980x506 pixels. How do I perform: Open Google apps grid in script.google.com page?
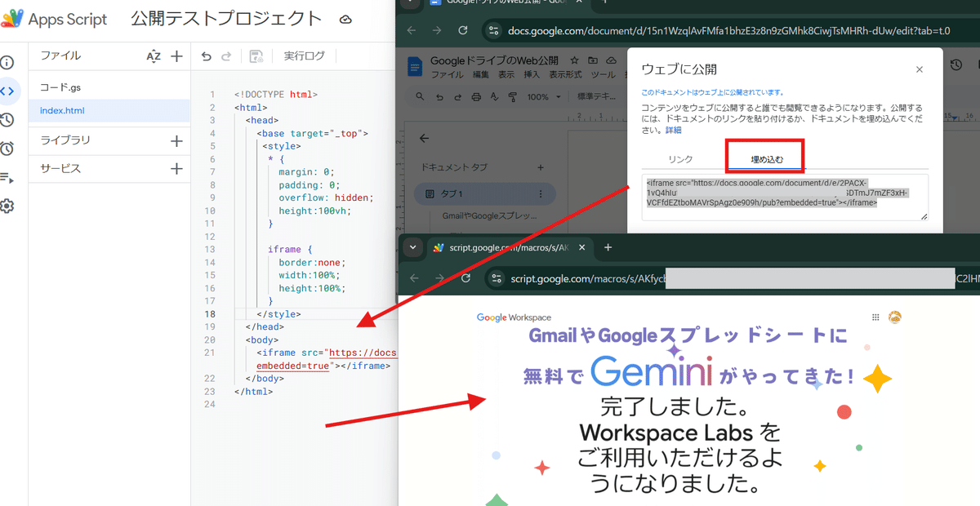tap(875, 317)
